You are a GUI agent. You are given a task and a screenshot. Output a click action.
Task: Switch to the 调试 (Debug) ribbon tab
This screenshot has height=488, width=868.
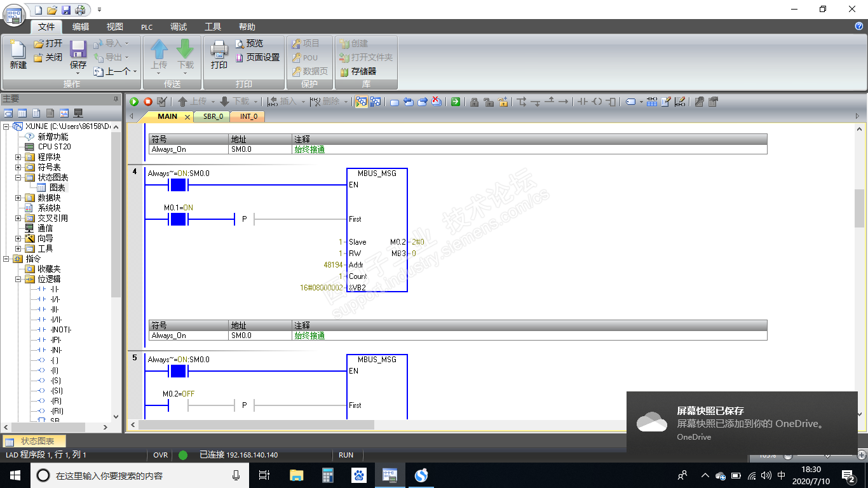179,27
